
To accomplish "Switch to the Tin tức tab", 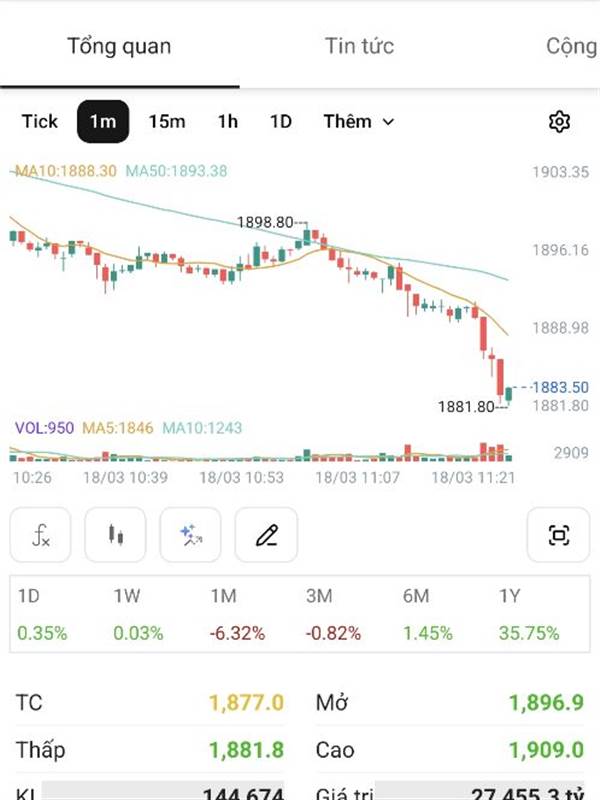I will click(359, 46).
